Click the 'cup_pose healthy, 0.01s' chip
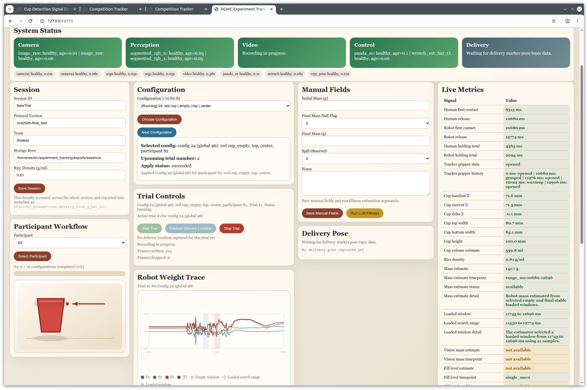This screenshot has height=390, width=588. click(x=330, y=74)
